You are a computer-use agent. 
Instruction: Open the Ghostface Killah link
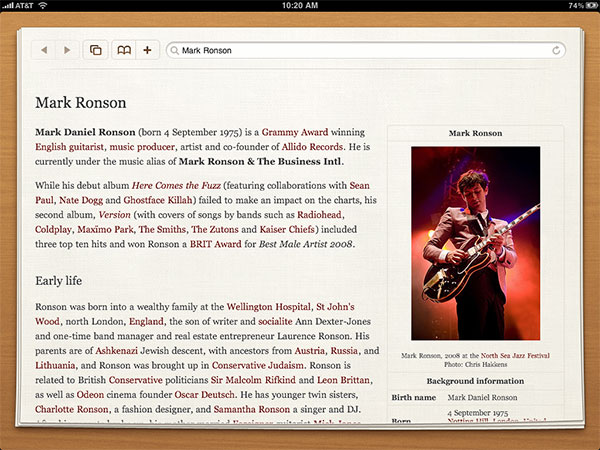(158, 200)
